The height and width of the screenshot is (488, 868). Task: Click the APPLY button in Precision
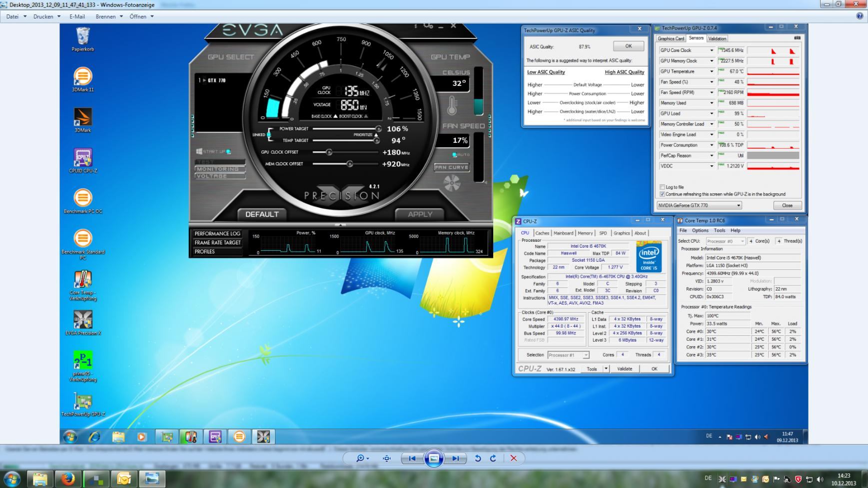point(420,214)
